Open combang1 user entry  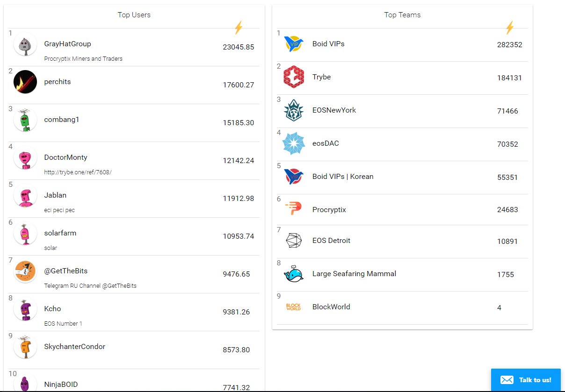62,120
